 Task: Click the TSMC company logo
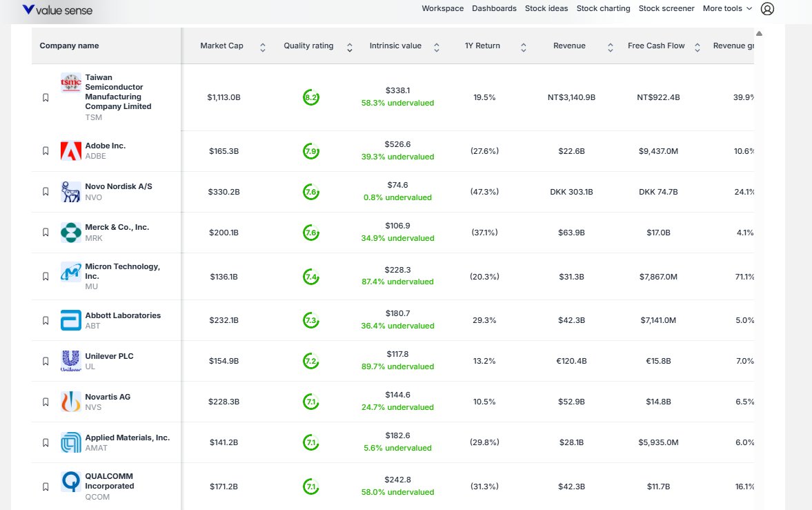click(x=71, y=82)
